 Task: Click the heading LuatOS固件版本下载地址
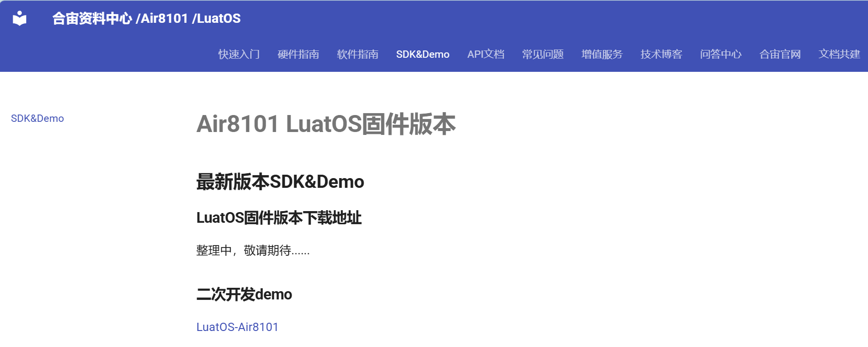pyautogui.click(x=279, y=218)
